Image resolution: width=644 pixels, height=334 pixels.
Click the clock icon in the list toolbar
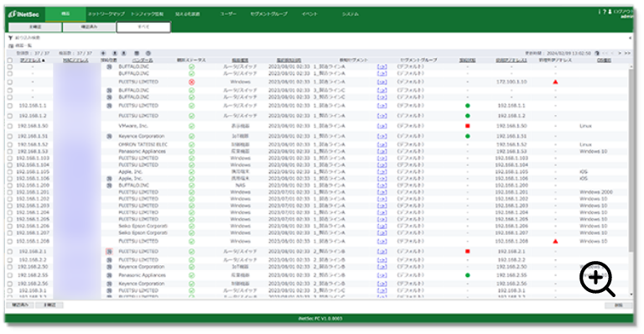pyautogui.click(x=148, y=54)
